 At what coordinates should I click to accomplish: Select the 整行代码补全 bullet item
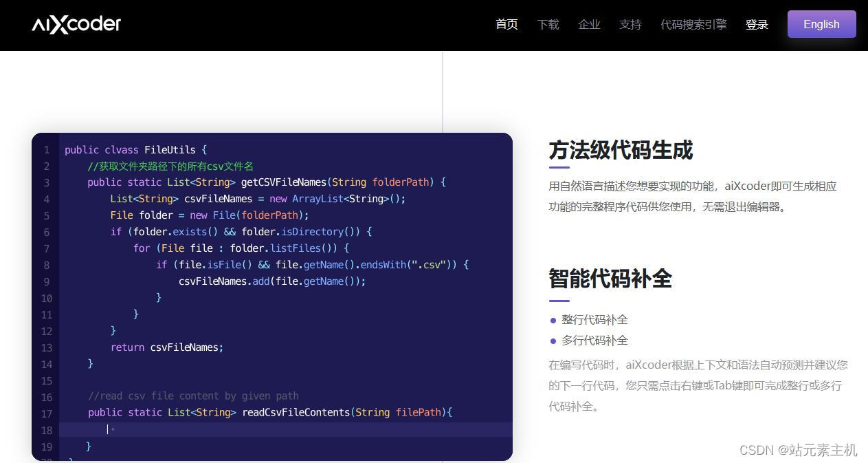pyautogui.click(x=594, y=320)
